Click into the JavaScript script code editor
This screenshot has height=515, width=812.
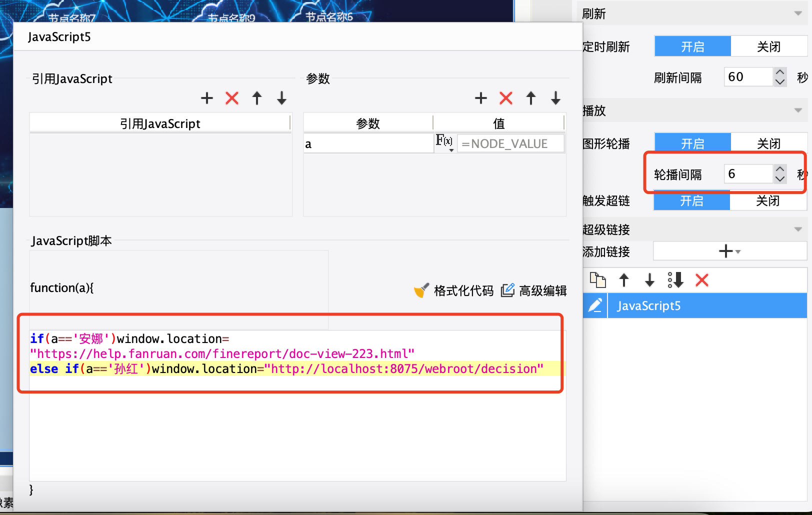[297, 405]
